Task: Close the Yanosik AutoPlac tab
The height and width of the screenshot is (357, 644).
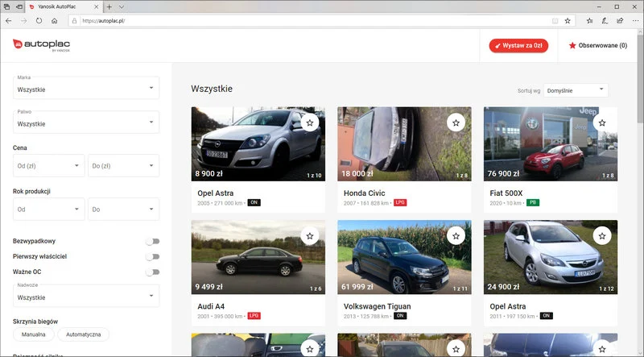Action: coord(96,7)
